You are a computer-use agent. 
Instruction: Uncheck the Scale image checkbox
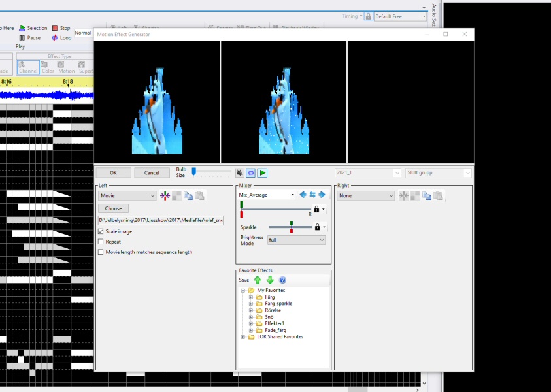pyautogui.click(x=101, y=231)
